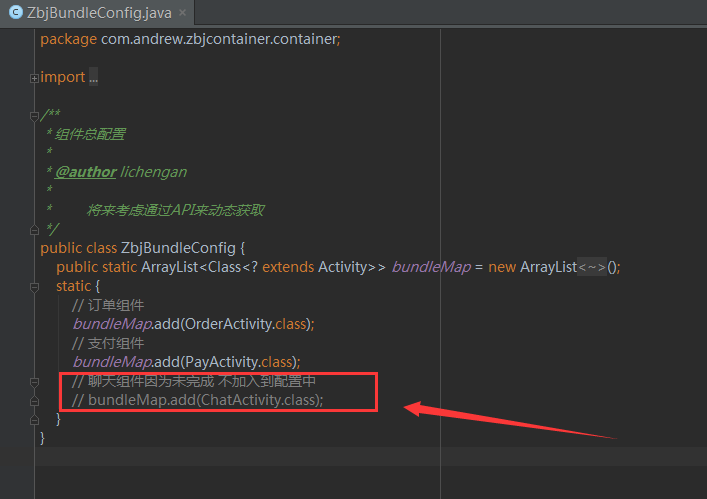
Task: Click PayActivity in the add call
Action: pyautogui.click(x=221, y=362)
